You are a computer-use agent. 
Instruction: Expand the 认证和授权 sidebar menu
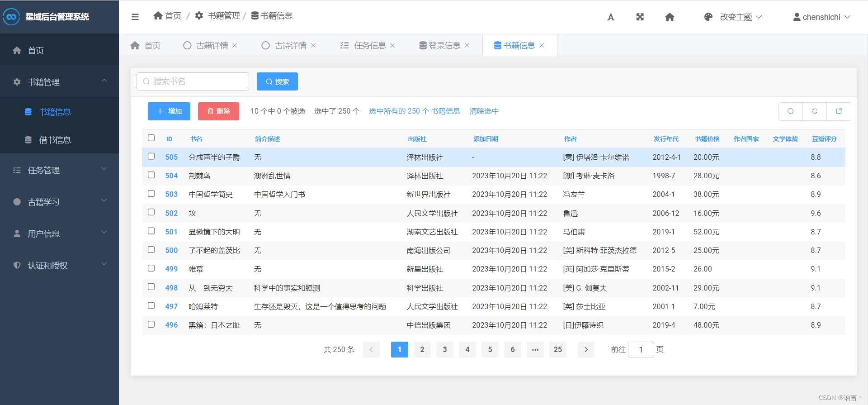coord(59,265)
